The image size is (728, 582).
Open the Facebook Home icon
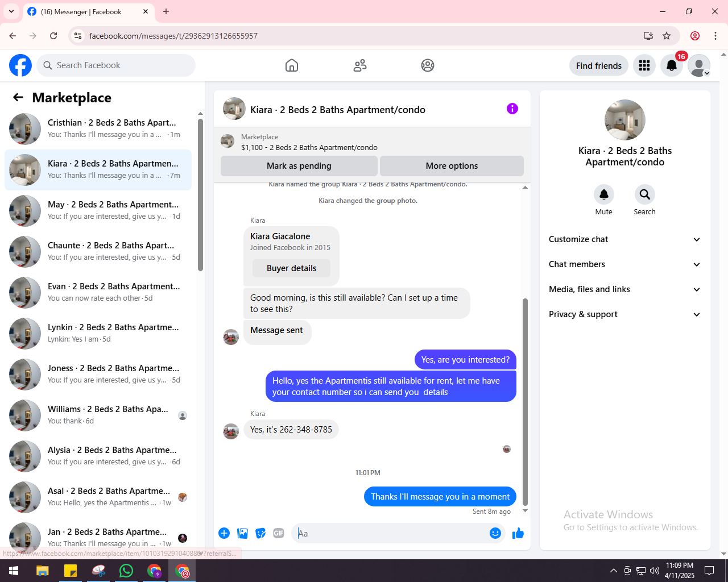point(292,65)
